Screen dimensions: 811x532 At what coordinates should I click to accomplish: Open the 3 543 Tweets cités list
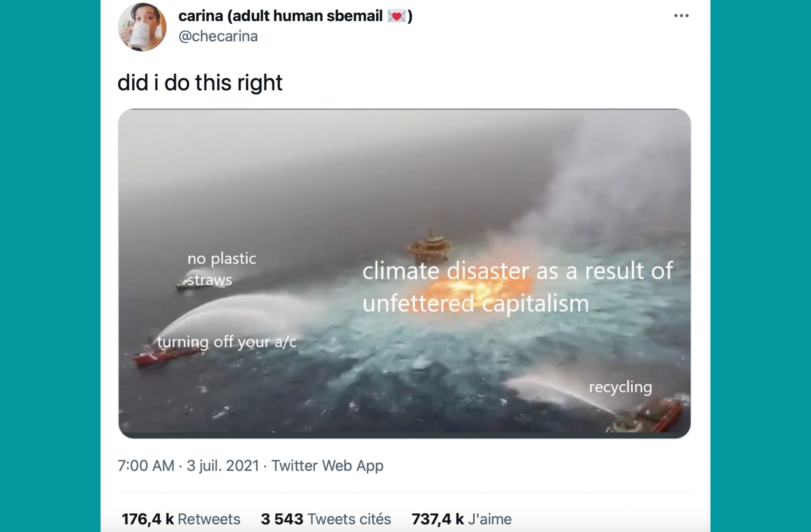[x=326, y=519]
